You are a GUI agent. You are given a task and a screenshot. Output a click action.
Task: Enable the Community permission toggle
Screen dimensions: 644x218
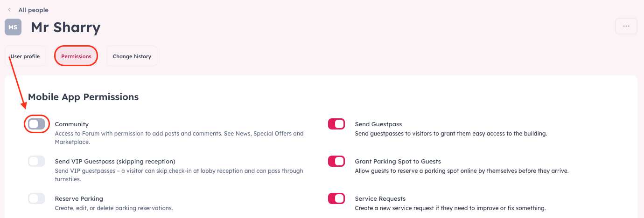pyautogui.click(x=36, y=124)
